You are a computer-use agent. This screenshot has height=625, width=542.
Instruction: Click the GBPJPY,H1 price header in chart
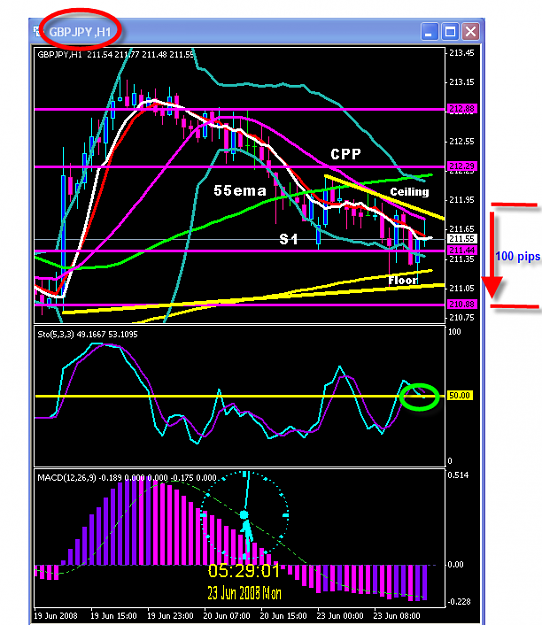[x=115, y=55]
